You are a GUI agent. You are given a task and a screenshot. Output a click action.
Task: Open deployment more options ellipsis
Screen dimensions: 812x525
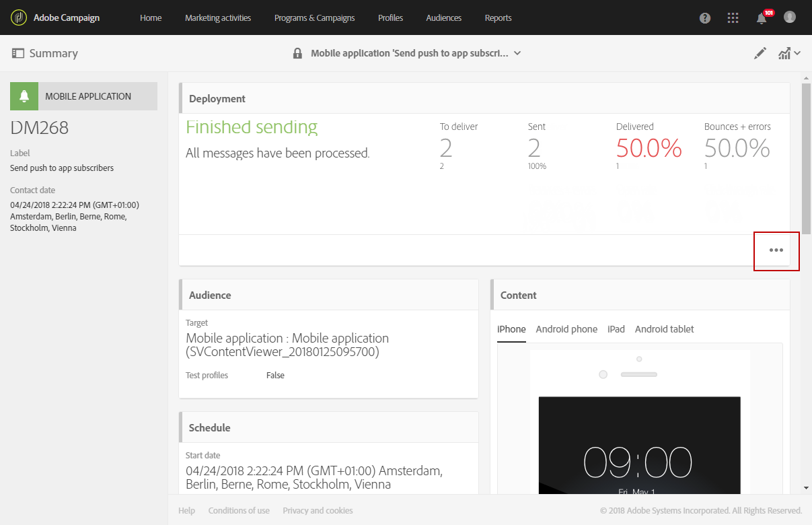776,250
